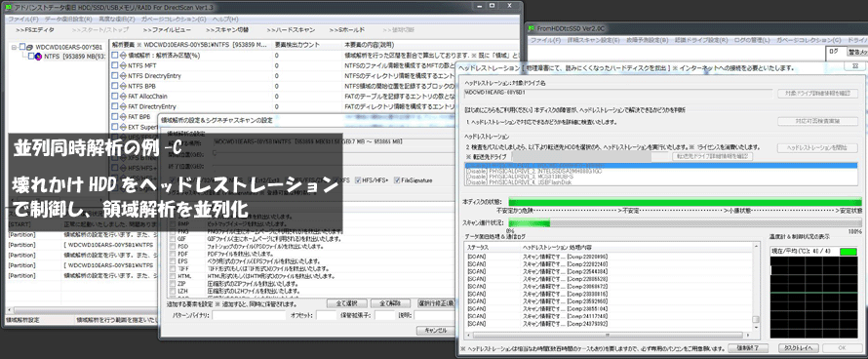
Task: Click the 本ディスクの状態 green status bar
Action: point(685,202)
